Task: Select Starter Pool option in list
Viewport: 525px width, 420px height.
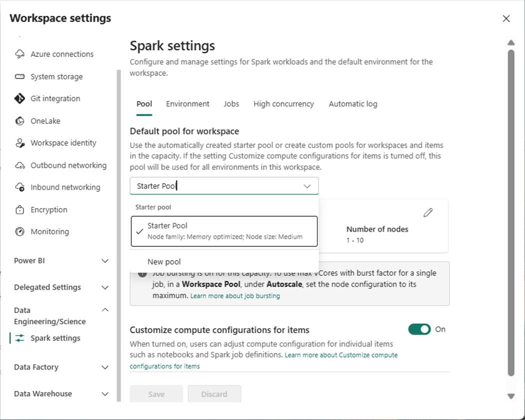Action: 224,231
